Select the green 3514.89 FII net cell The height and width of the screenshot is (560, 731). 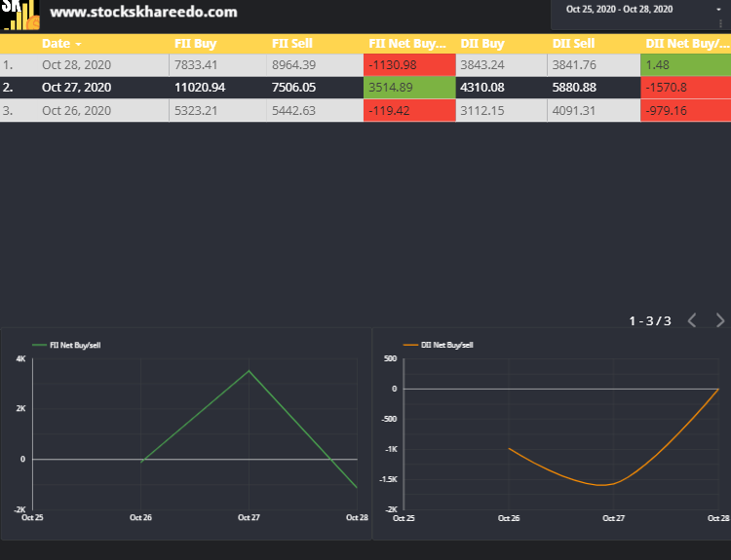409,87
